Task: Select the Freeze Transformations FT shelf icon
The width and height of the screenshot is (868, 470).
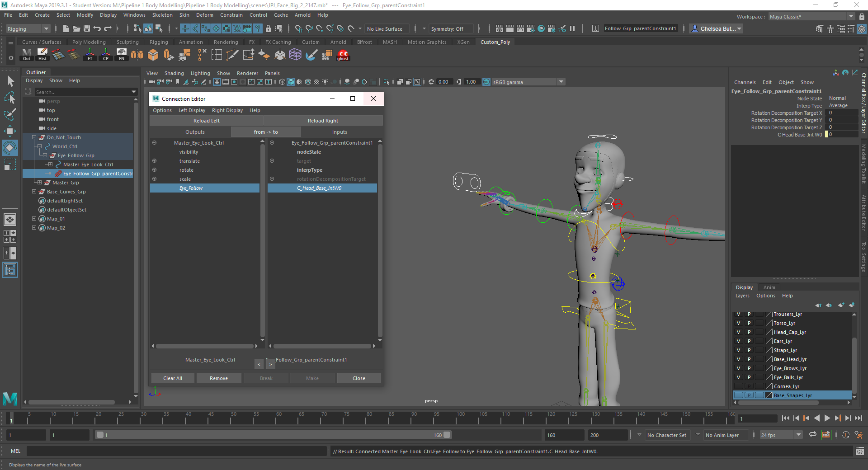Action: [90, 55]
